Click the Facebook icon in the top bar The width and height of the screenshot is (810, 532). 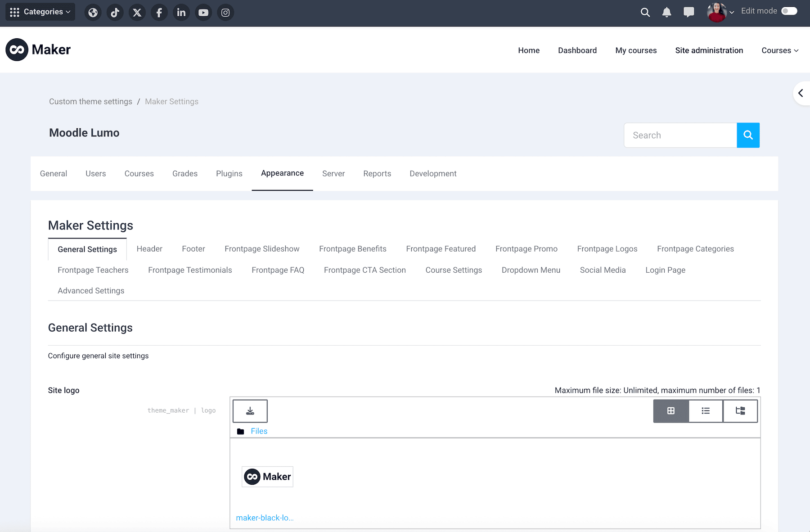coord(159,12)
